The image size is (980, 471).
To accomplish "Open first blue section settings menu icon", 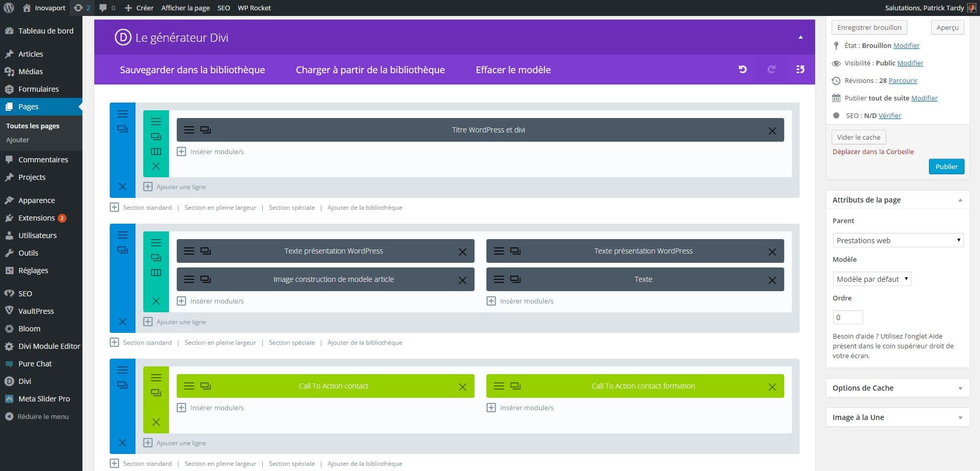I will (122, 114).
